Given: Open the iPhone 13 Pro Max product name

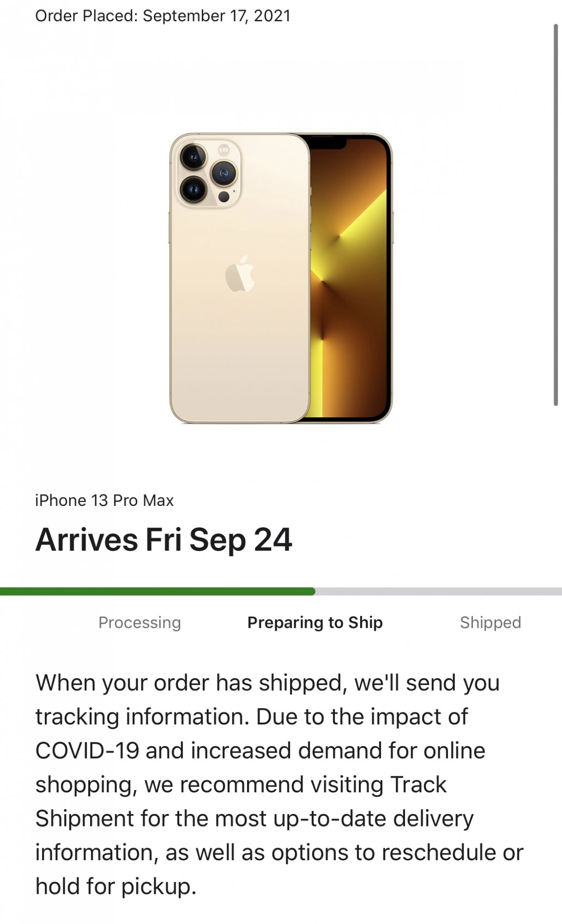Looking at the screenshot, I should [104, 501].
